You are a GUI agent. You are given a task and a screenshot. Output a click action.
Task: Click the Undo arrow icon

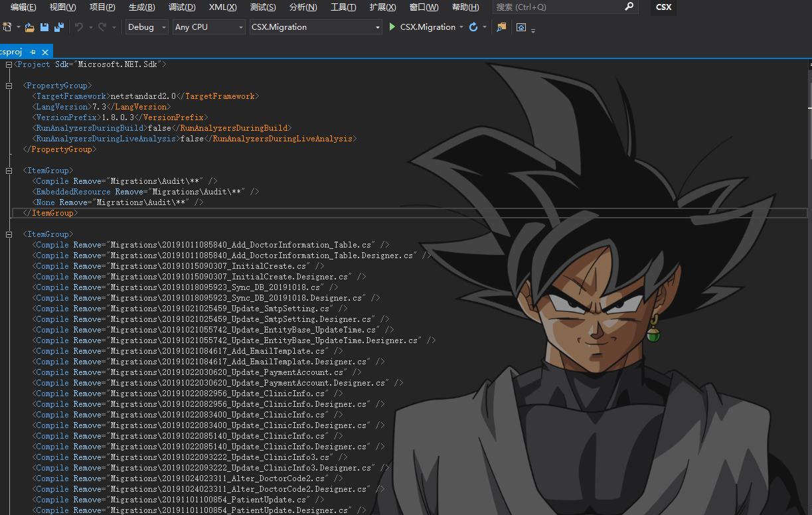tap(79, 27)
